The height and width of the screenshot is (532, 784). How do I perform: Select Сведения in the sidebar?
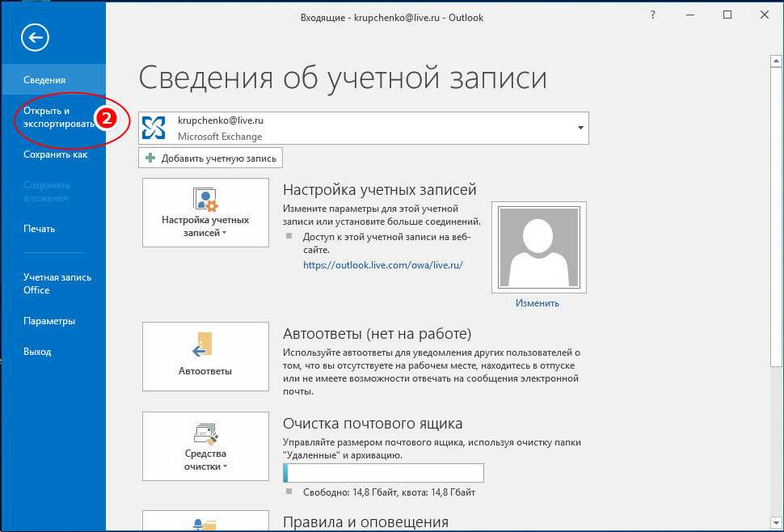(44, 80)
